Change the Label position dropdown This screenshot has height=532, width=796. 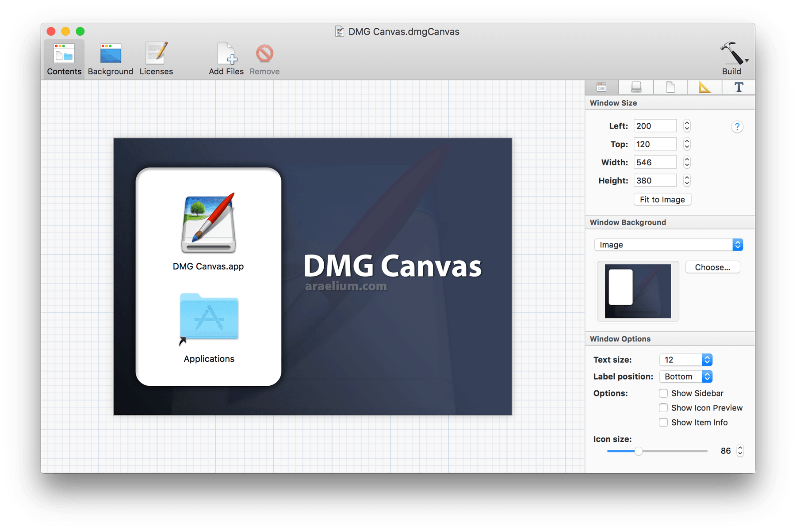click(685, 376)
